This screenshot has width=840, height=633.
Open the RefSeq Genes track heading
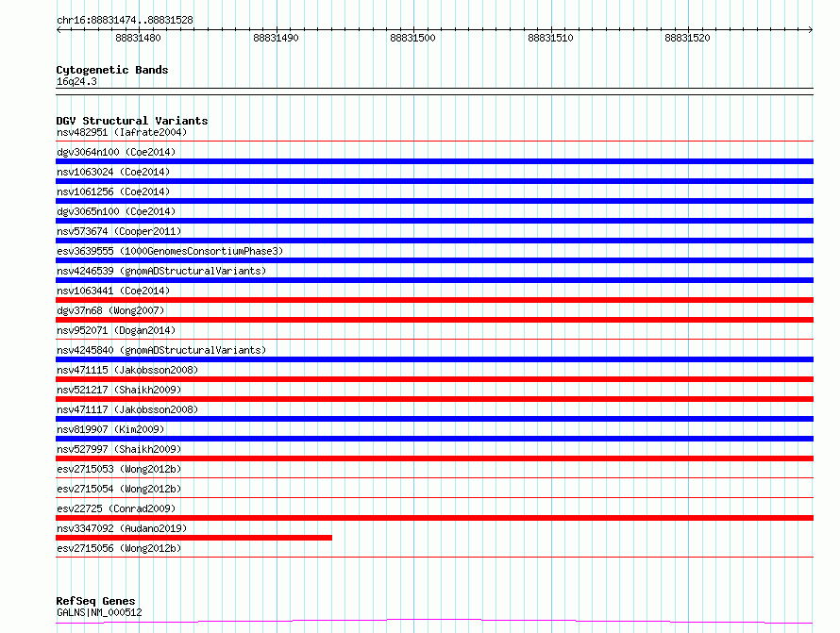click(x=95, y=601)
